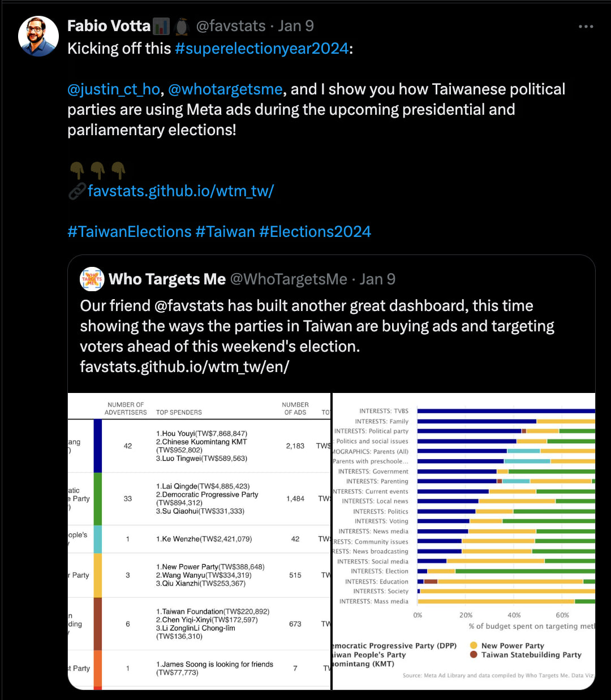This screenshot has height=700, width=611.
Task: Click the dark blue party color block in table
Action: point(98,446)
